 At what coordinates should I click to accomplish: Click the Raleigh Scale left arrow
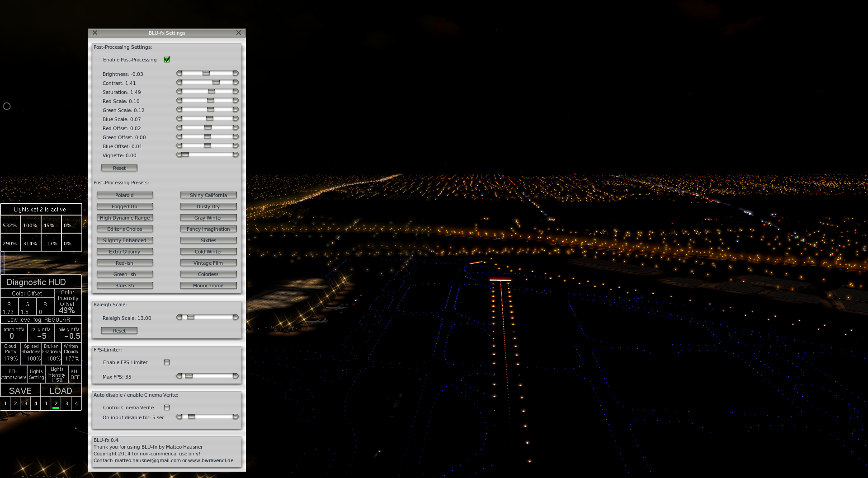[x=179, y=317]
